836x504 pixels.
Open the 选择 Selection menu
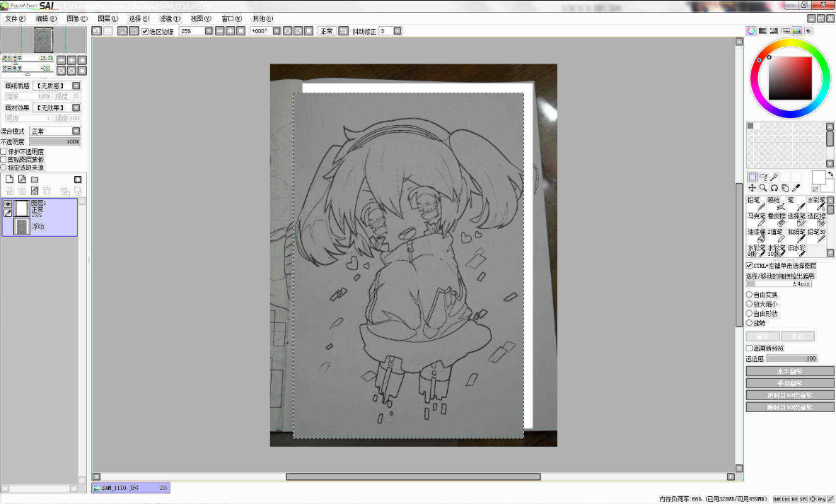coord(139,18)
